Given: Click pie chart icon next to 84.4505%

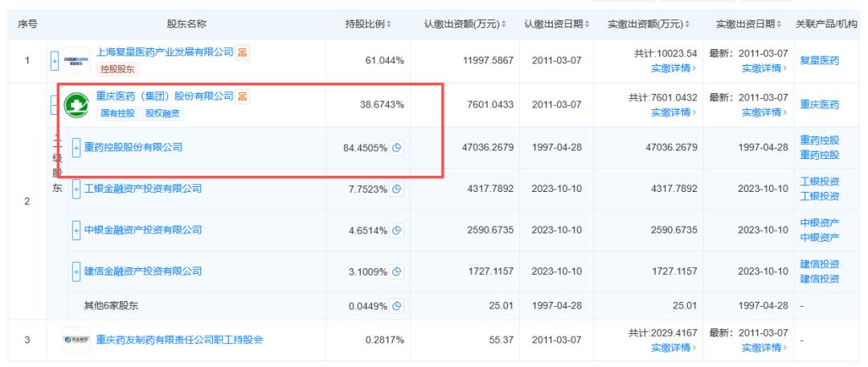Looking at the screenshot, I should (x=396, y=148).
